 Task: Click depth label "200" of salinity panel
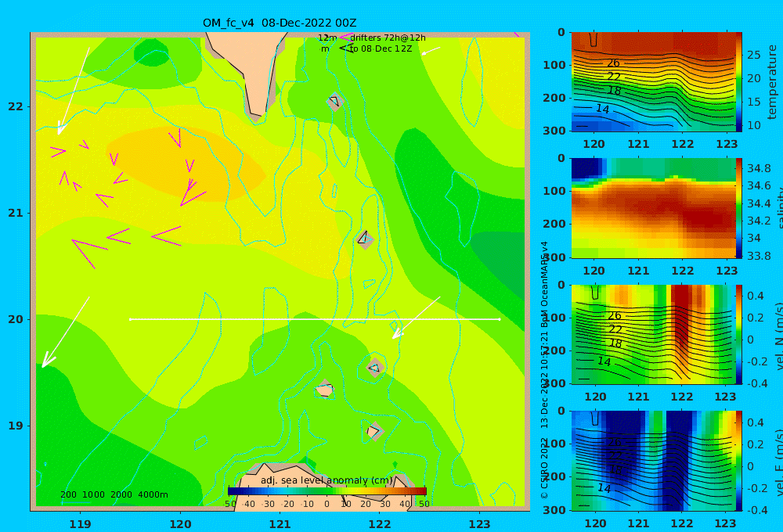pyautogui.click(x=554, y=224)
